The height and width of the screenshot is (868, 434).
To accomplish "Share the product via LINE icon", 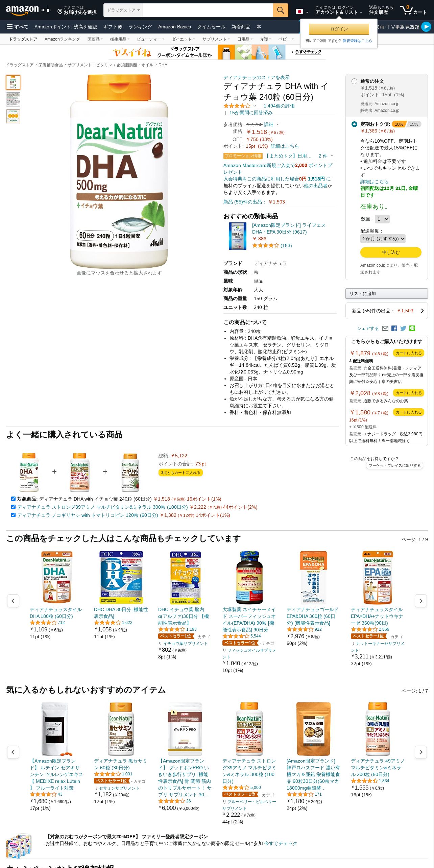I will (412, 329).
